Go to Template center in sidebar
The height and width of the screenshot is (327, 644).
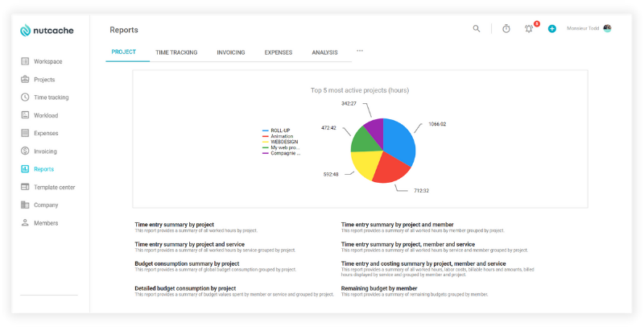[55, 187]
